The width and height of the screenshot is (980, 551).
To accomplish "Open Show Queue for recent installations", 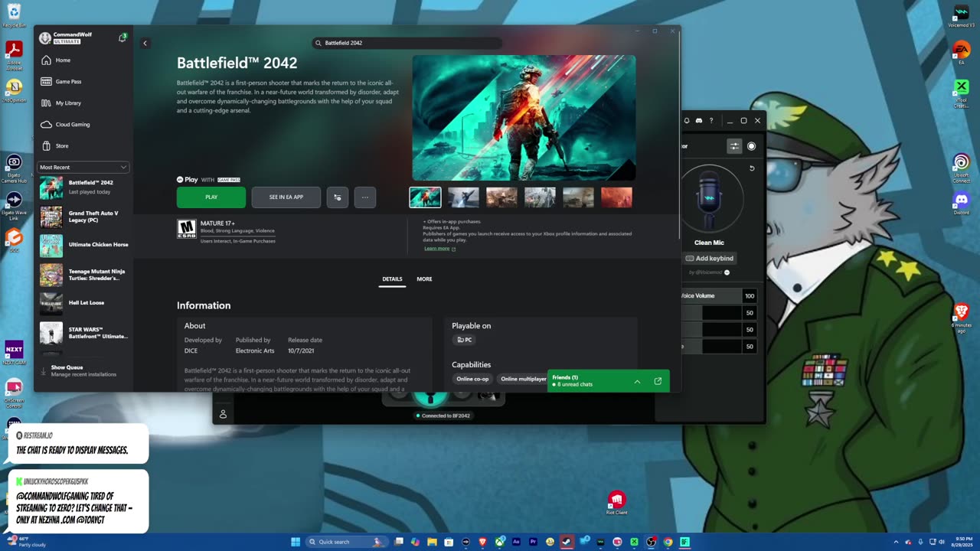I will click(x=83, y=370).
